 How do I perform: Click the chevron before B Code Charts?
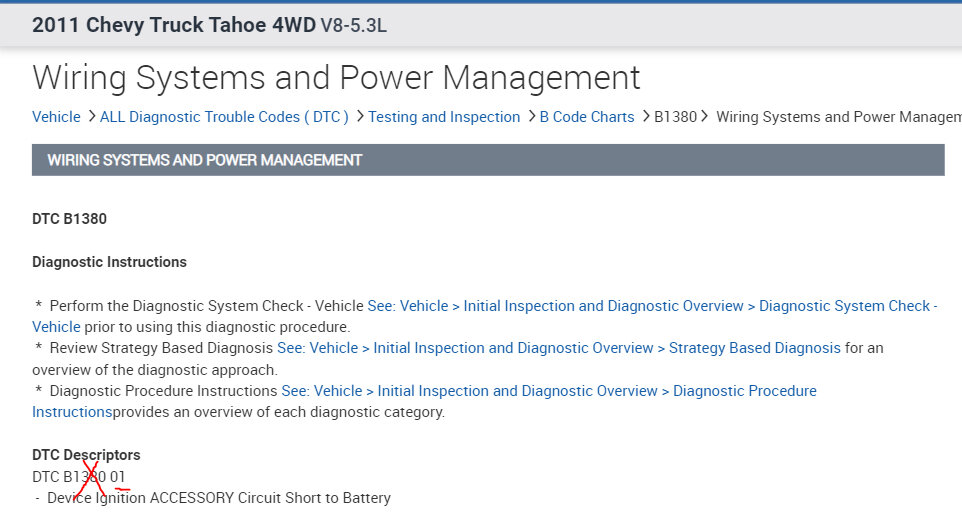point(530,117)
